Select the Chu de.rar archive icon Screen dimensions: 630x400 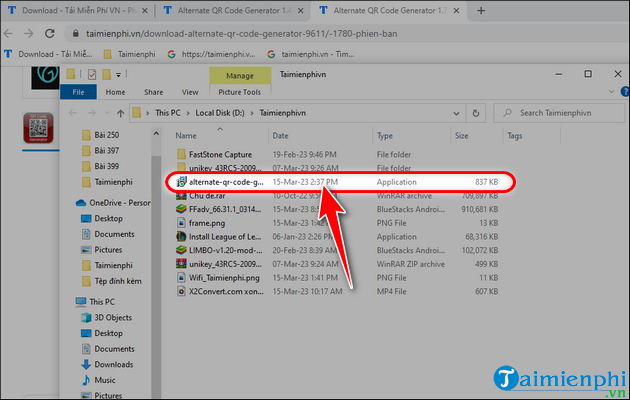tap(180, 197)
